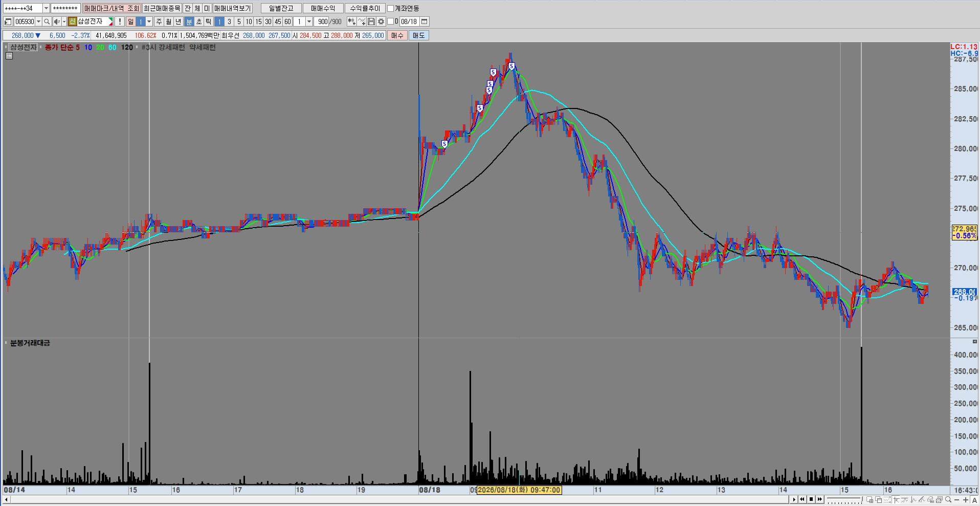Viewport: 980px width, 506px height.
Task: Toggle the D checkbox beside the date field
Action: [x=390, y=21]
